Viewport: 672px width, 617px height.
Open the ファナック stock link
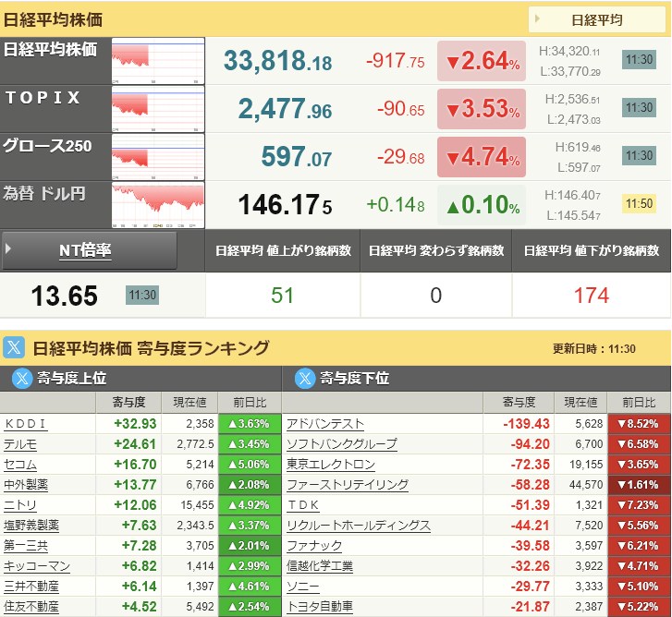314,546
